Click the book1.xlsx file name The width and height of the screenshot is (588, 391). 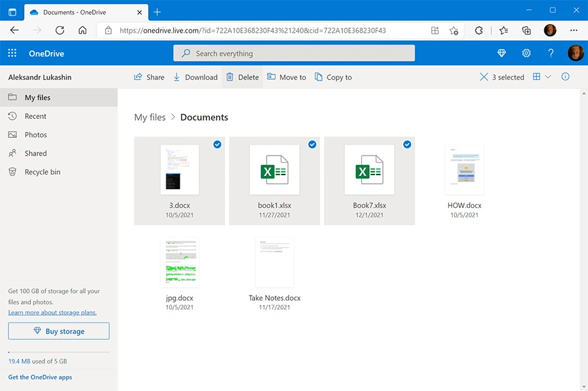point(274,205)
